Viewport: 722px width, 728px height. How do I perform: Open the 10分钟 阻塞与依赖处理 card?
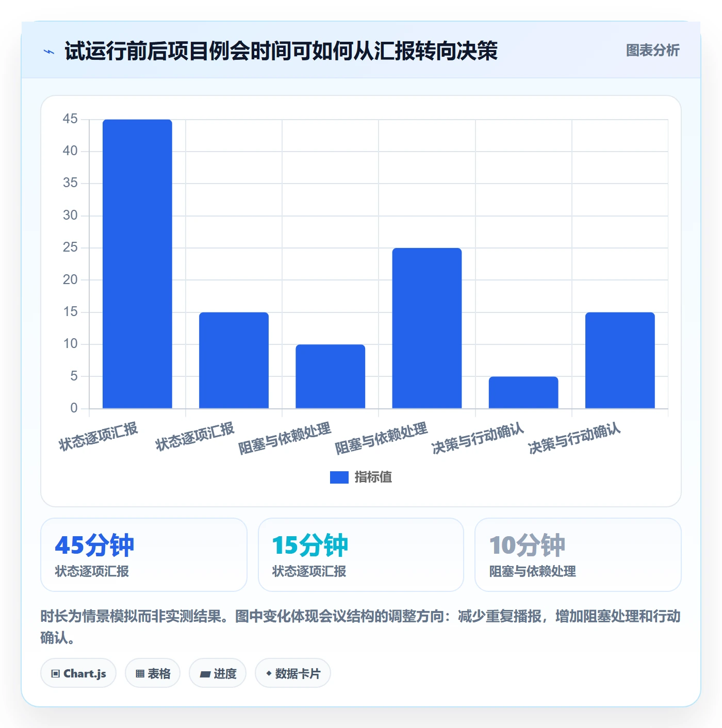[x=578, y=555]
